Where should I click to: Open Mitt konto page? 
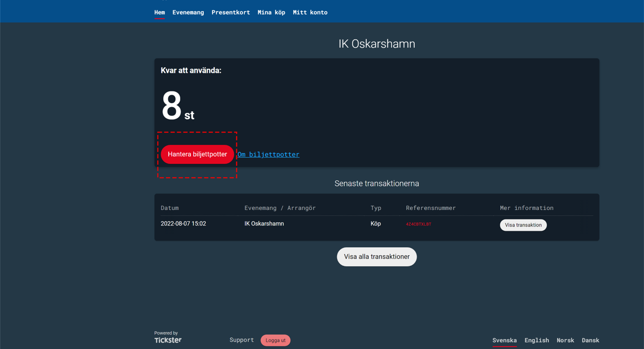pyautogui.click(x=310, y=13)
